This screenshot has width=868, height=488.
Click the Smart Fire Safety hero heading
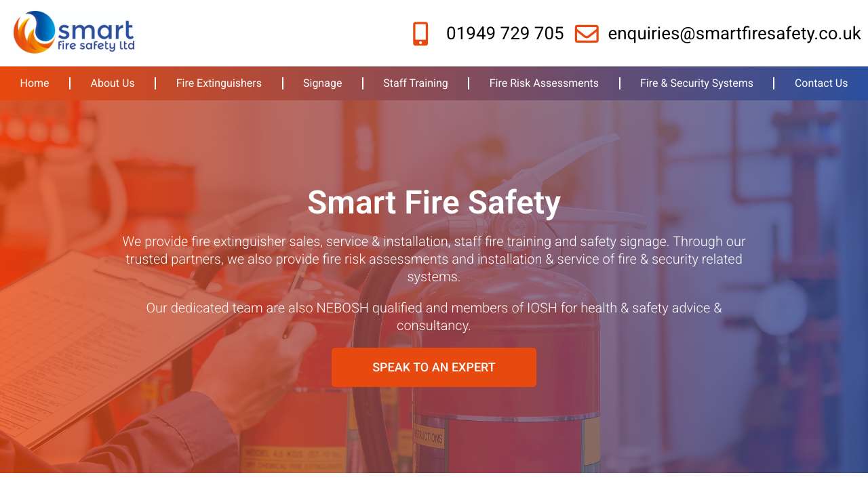(x=434, y=202)
